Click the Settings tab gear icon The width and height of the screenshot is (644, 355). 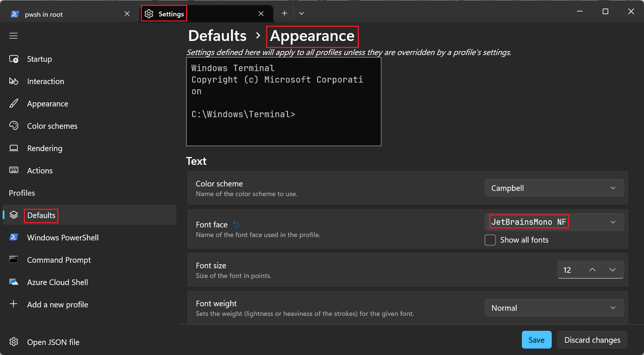point(149,14)
